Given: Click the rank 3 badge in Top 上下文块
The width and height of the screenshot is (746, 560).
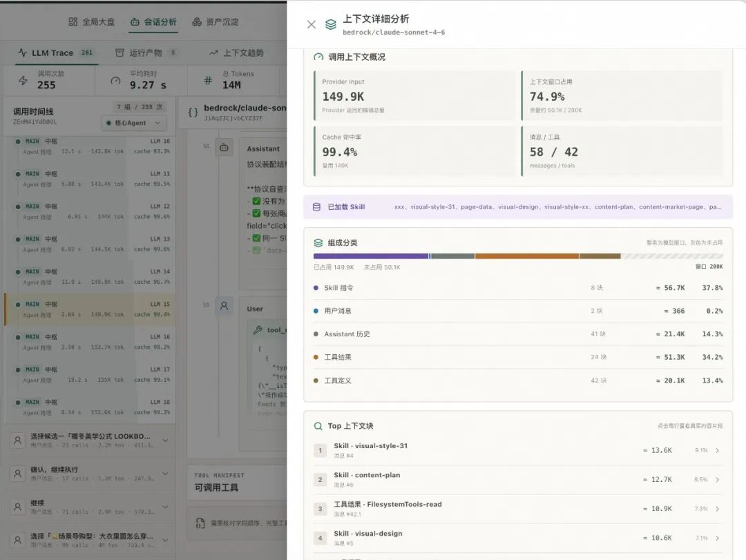Looking at the screenshot, I should [x=321, y=509].
